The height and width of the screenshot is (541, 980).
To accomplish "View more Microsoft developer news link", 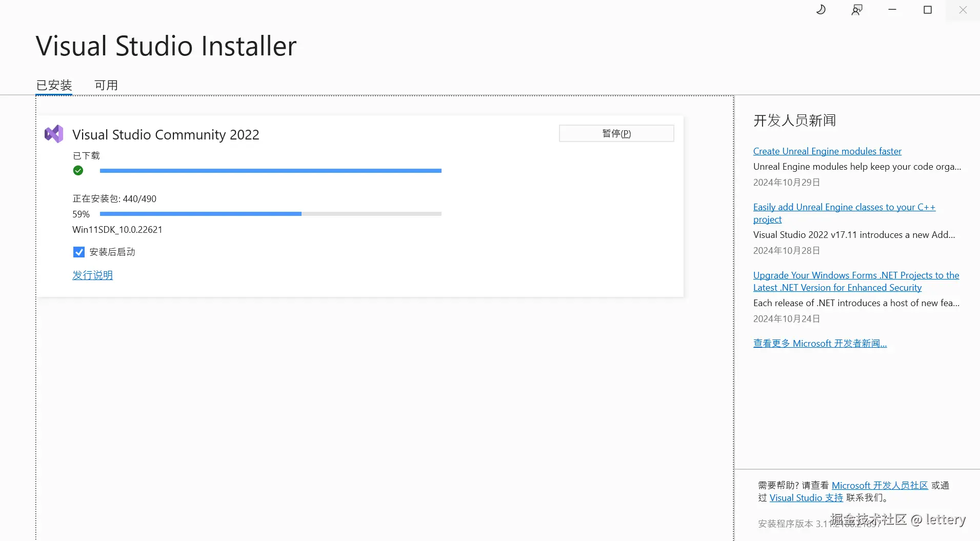I will click(x=819, y=344).
